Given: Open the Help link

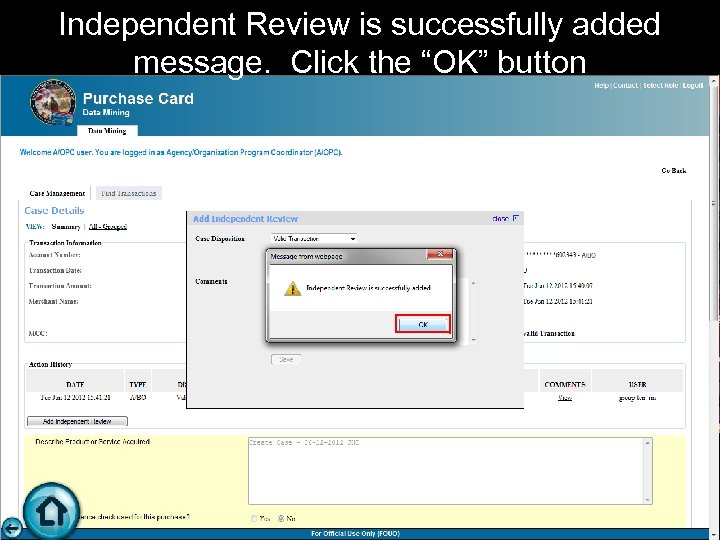Looking at the screenshot, I should [601, 85].
